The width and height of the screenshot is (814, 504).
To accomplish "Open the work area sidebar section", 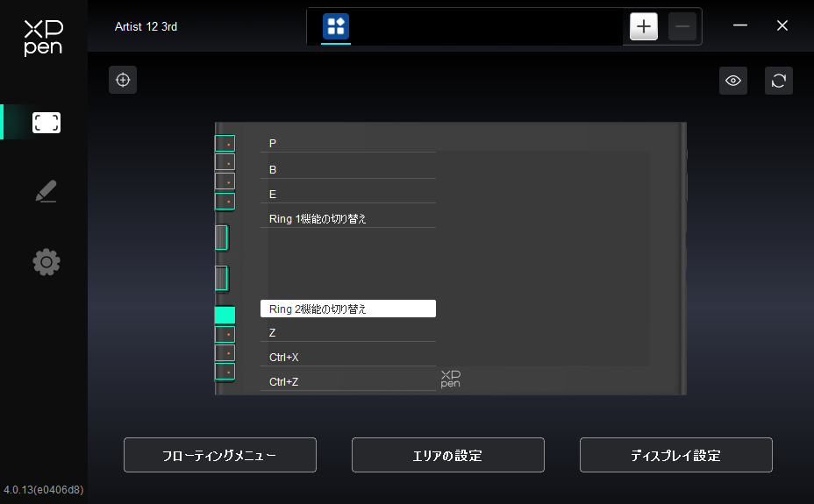I will [x=46, y=123].
